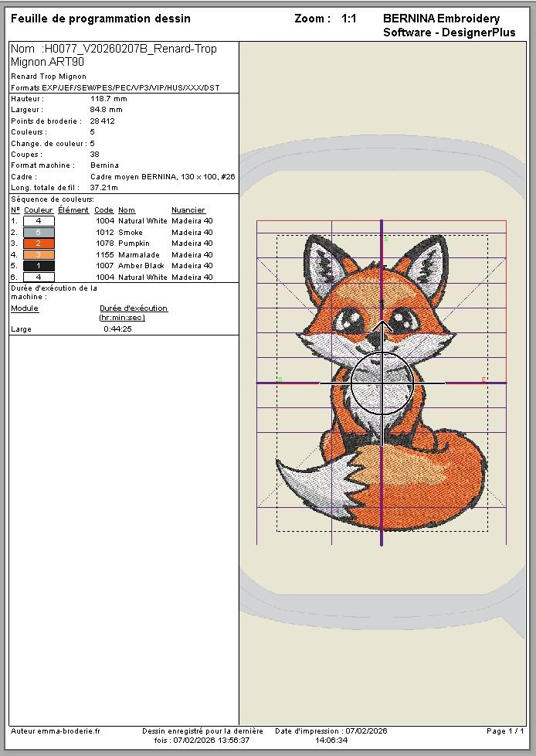Screen dimensions: 536x756
Task: Click the Smoke grey color swatch
Action: coord(39,233)
